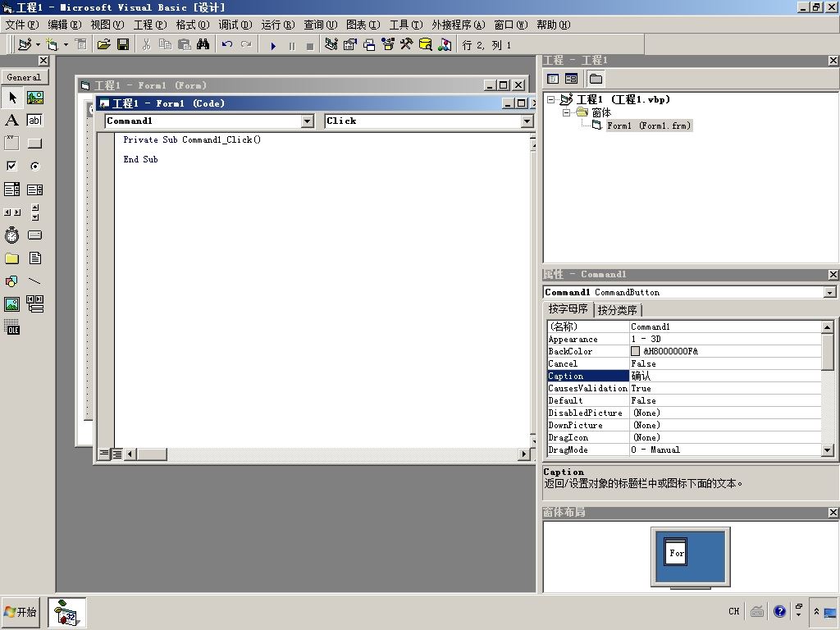The height and width of the screenshot is (630, 840).
Task: Switch to Full Module View in code window
Action: click(x=116, y=454)
